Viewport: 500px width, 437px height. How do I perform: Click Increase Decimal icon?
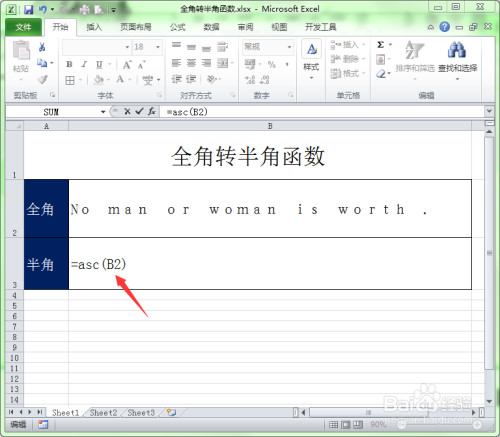[x=250, y=80]
